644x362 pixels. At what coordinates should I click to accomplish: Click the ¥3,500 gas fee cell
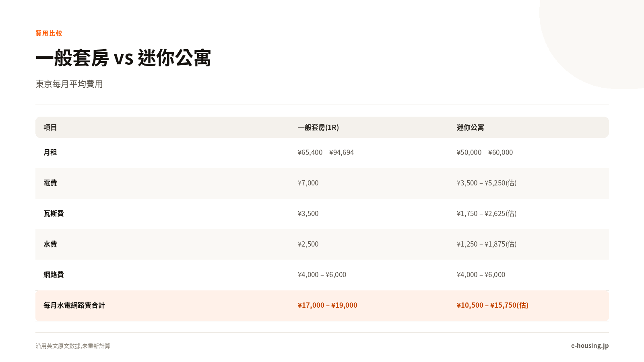tap(308, 214)
